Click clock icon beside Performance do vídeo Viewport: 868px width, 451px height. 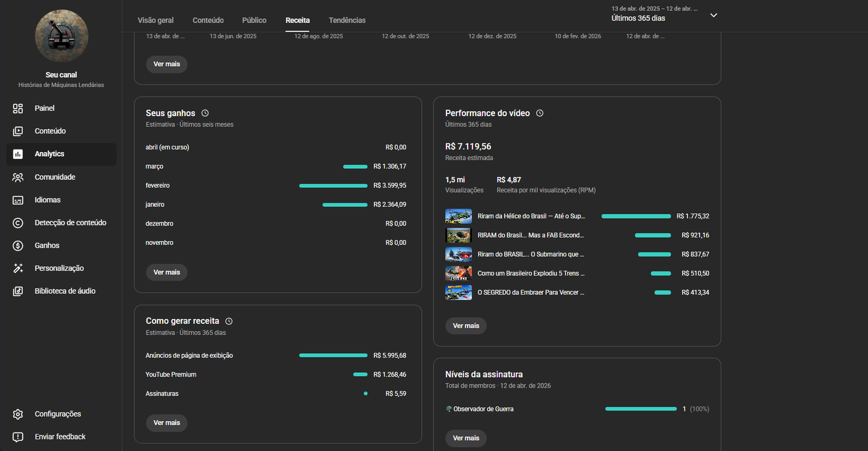[x=540, y=113]
